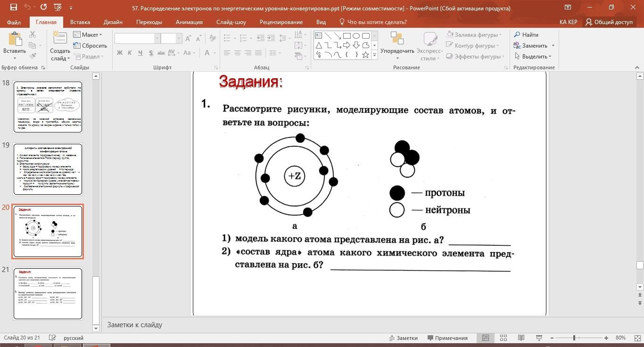Screen dimensions: 644x347
Task: Click Общий доступ share button
Action: pyautogui.click(x=609, y=22)
